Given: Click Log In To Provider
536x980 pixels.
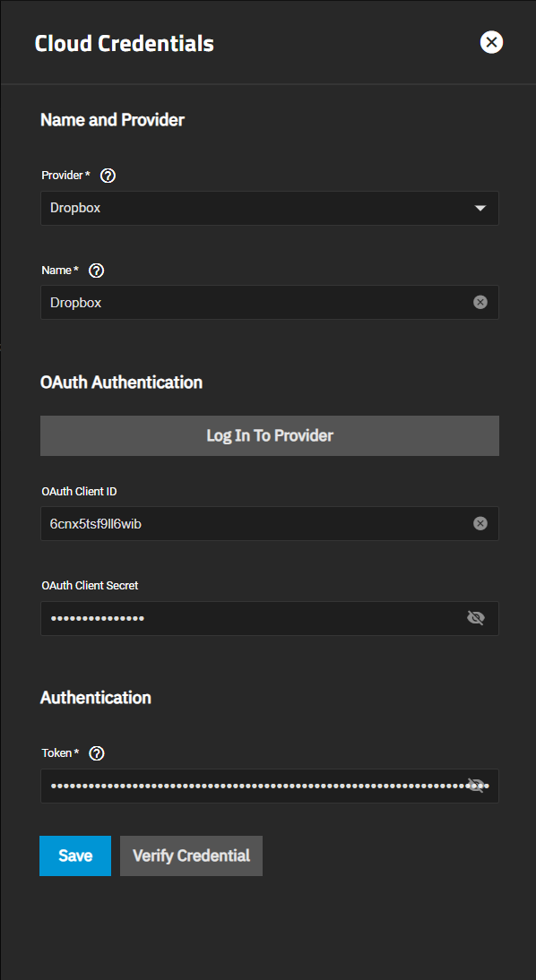Looking at the screenshot, I should coord(270,435).
